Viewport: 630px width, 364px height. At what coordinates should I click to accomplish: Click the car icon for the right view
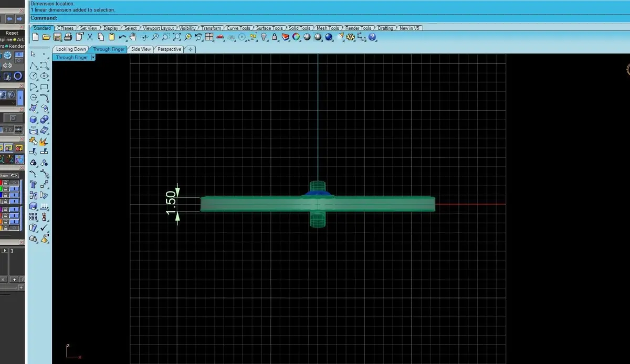point(220,38)
